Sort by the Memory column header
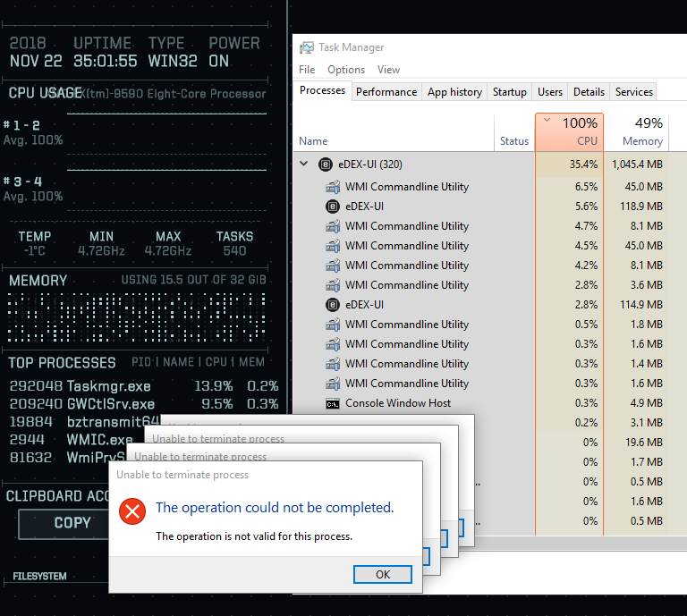The image size is (687, 616). point(637,132)
